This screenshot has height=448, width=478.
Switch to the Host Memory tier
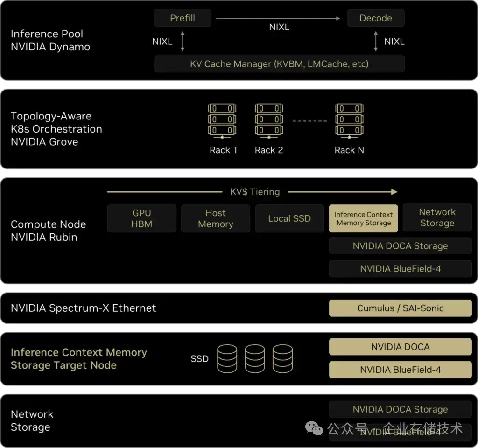coord(215,218)
